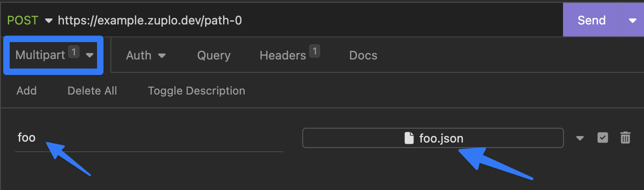Viewport: 644px width, 190px height.
Task: Open the Auth type dropdown arrow
Action: point(162,56)
